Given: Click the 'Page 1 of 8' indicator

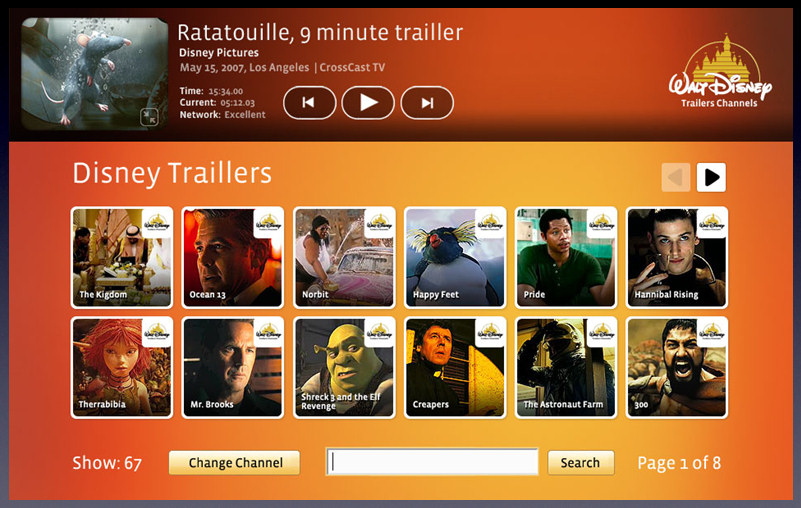Looking at the screenshot, I should (679, 463).
